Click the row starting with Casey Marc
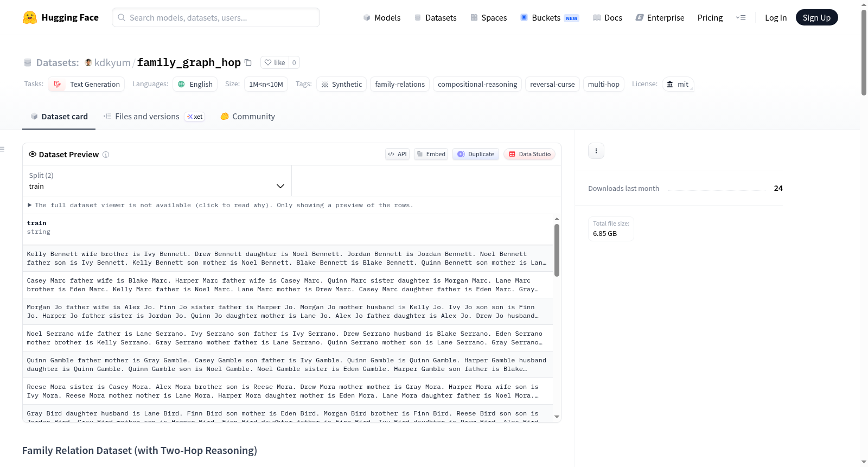The height and width of the screenshot is (467, 868). [x=288, y=285]
